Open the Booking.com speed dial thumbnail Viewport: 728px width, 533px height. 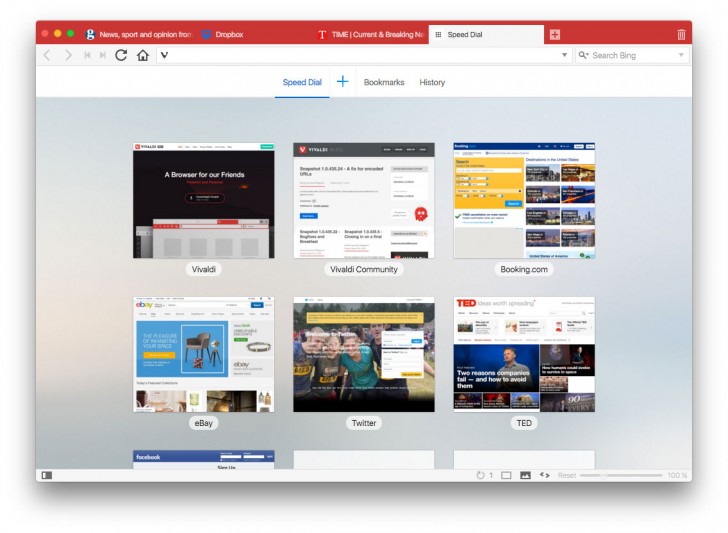[524, 200]
